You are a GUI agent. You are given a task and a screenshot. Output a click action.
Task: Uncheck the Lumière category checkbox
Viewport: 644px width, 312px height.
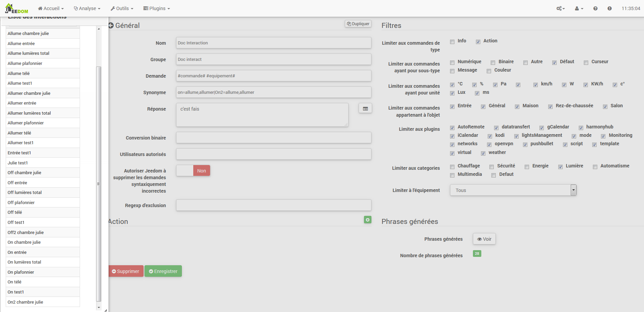pyautogui.click(x=560, y=167)
